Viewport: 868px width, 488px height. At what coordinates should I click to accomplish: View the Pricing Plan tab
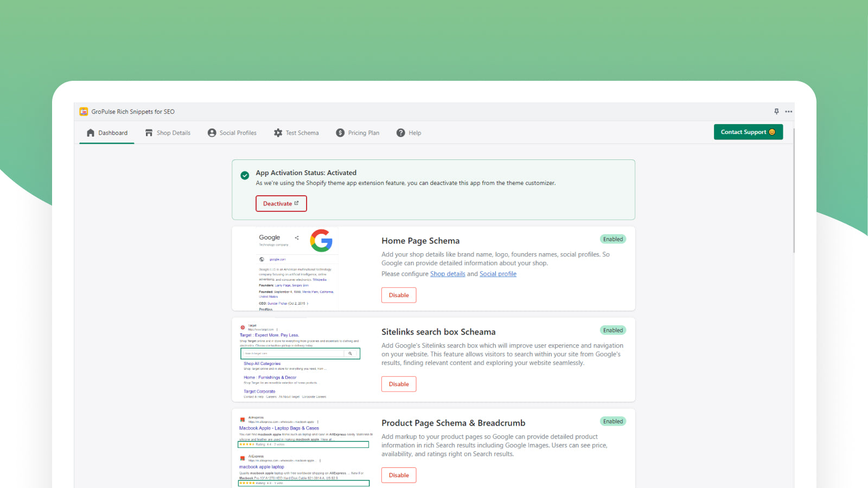(358, 133)
